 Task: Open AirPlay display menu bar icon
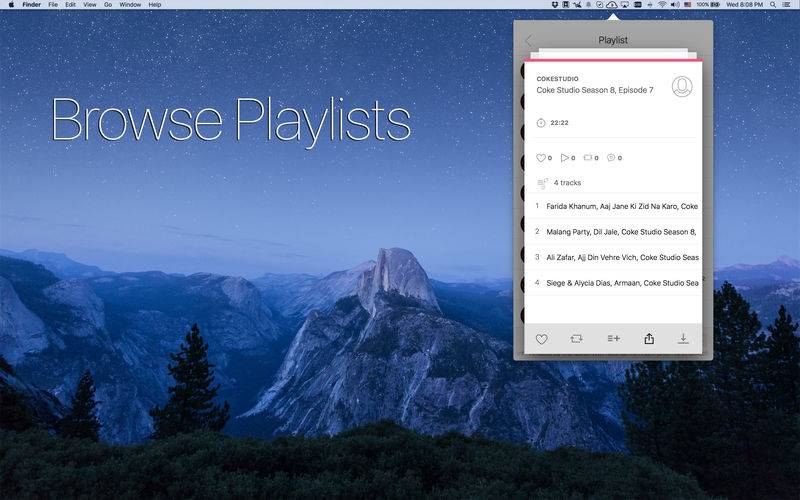pyautogui.click(x=624, y=5)
